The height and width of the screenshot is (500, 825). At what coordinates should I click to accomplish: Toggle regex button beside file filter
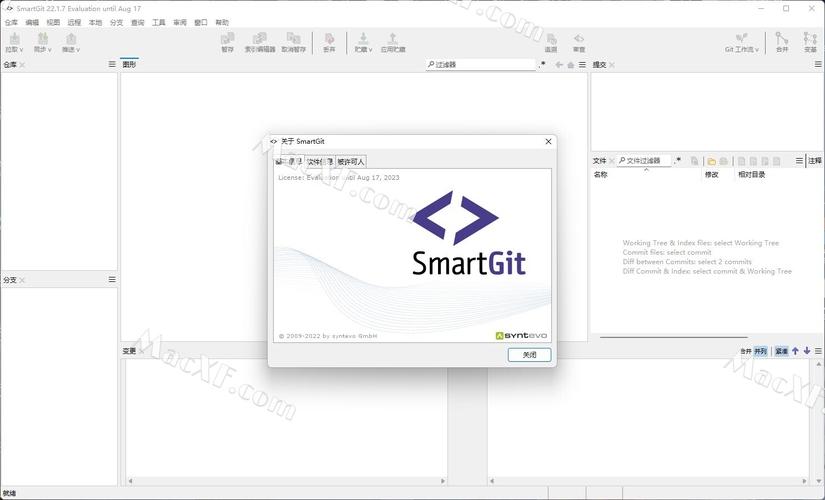coord(678,160)
